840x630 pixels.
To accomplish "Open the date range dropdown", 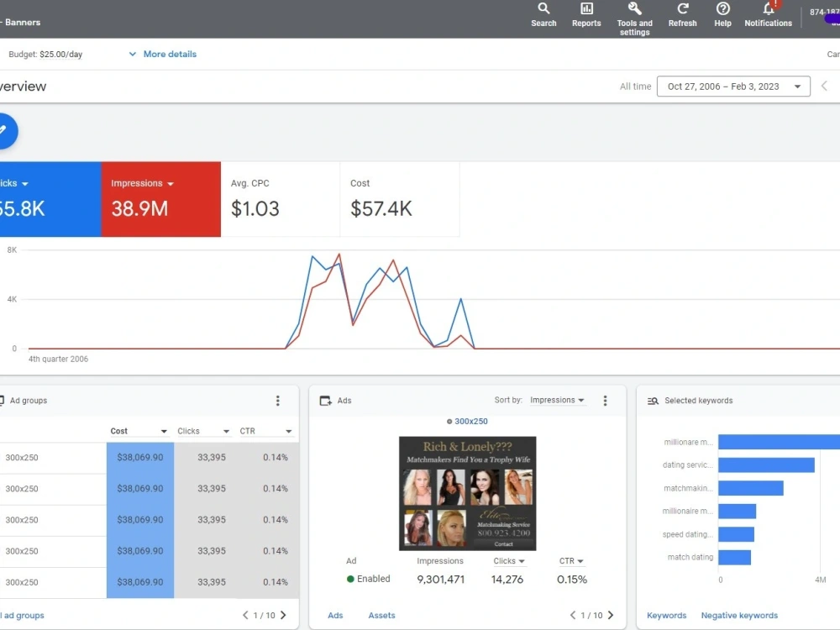I will tap(733, 87).
